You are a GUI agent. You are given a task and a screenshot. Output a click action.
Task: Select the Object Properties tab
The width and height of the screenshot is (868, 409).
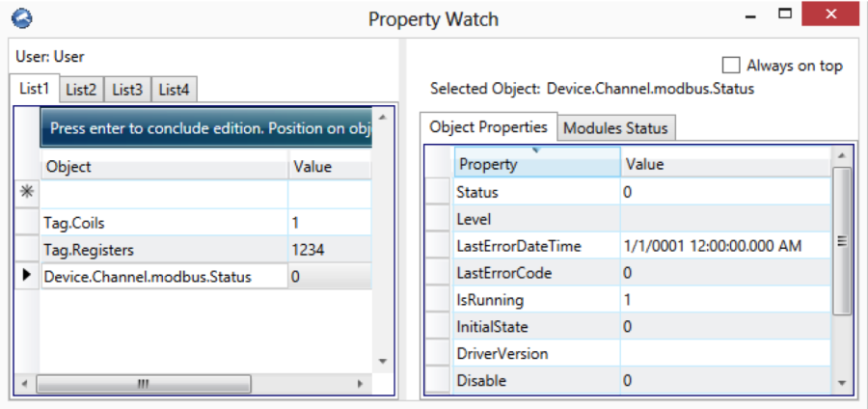point(488,127)
